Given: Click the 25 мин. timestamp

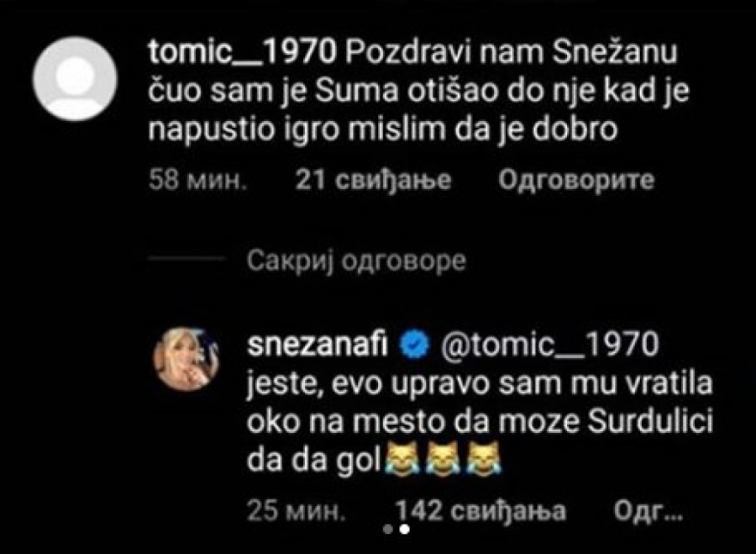Looking at the screenshot, I should [x=294, y=510].
